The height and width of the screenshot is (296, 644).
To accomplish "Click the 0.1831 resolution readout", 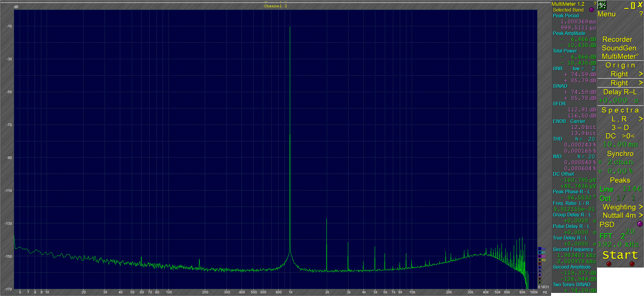I will (x=543, y=287).
